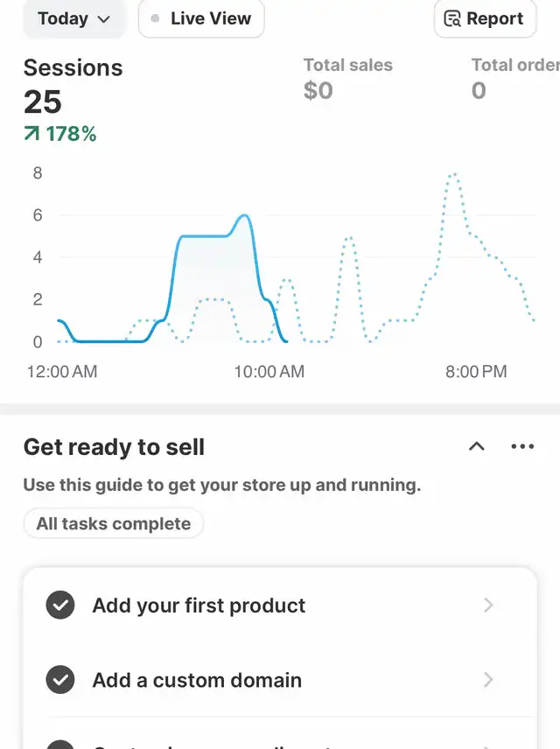Switch to the Total sales metric
Image resolution: width=560 pixels, height=749 pixels.
point(348,80)
